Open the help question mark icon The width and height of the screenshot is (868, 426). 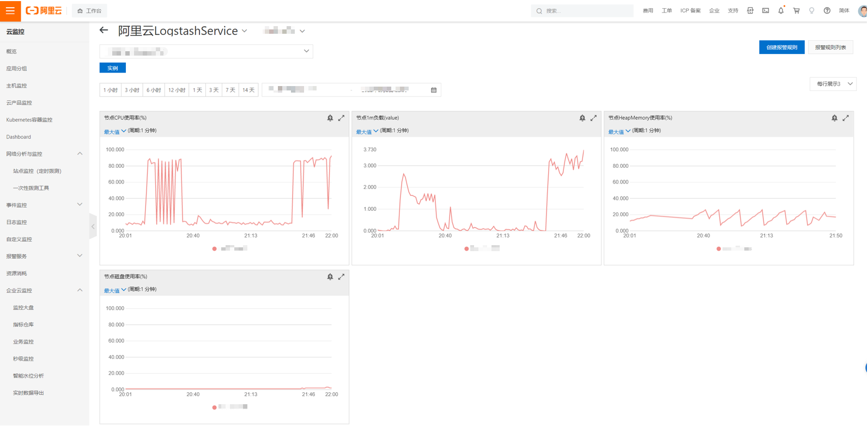point(827,10)
